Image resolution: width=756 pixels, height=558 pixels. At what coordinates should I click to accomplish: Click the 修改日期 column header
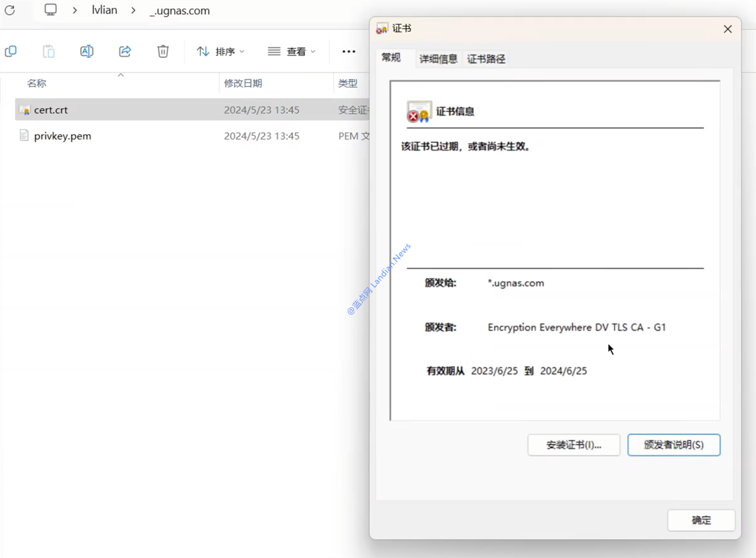[243, 83]
